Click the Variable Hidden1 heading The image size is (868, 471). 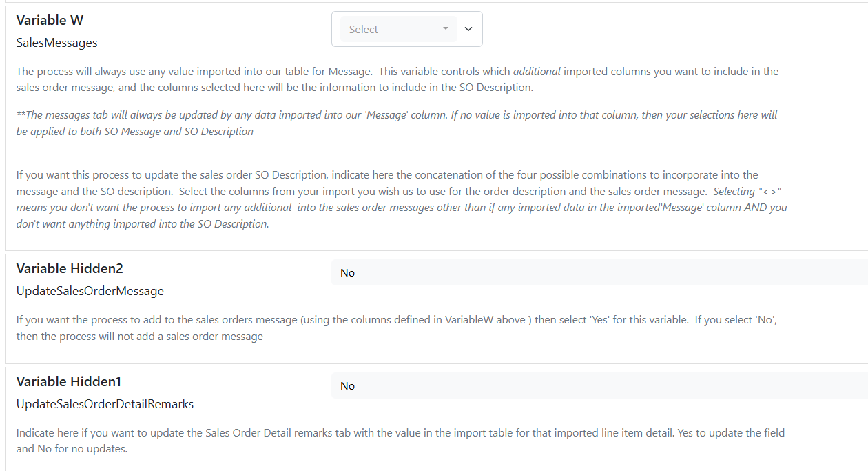(x=69, y=381)
